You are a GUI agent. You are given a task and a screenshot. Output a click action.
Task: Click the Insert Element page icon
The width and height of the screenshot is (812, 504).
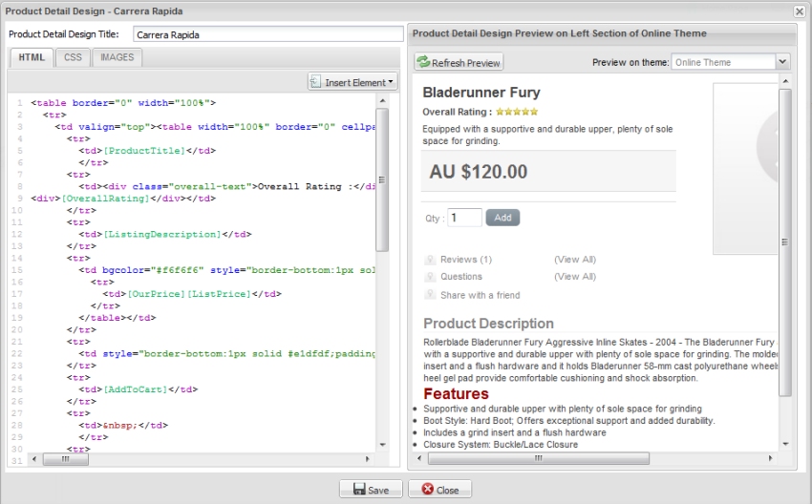pos(315,82)
